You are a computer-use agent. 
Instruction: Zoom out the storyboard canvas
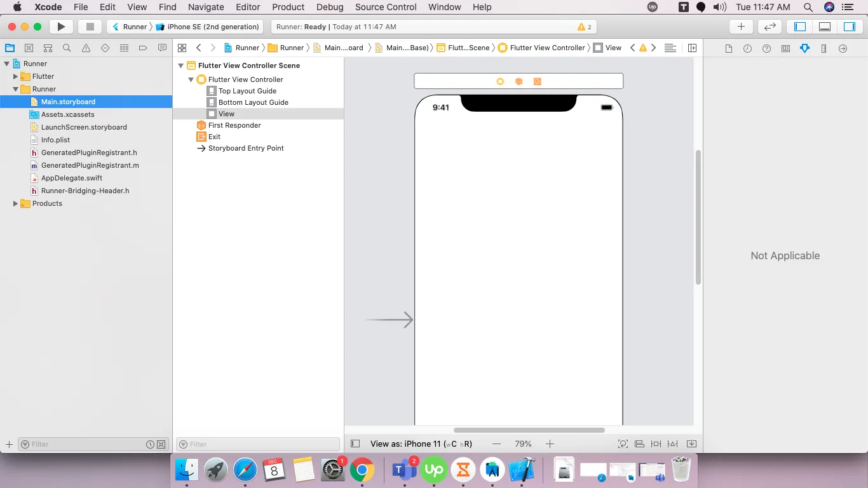click(x=497, y=444)
